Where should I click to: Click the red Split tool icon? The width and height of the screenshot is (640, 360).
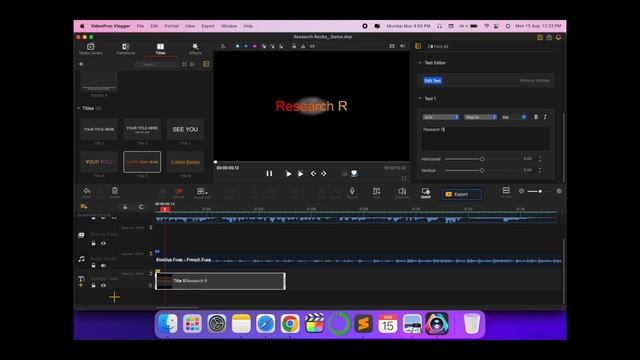coord(179,191)
